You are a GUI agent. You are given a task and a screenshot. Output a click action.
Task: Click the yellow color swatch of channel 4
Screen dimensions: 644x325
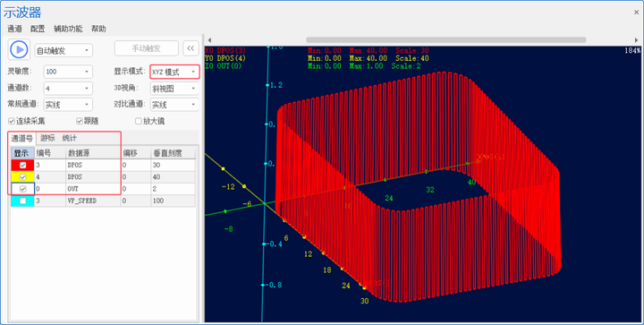[22, 177]
